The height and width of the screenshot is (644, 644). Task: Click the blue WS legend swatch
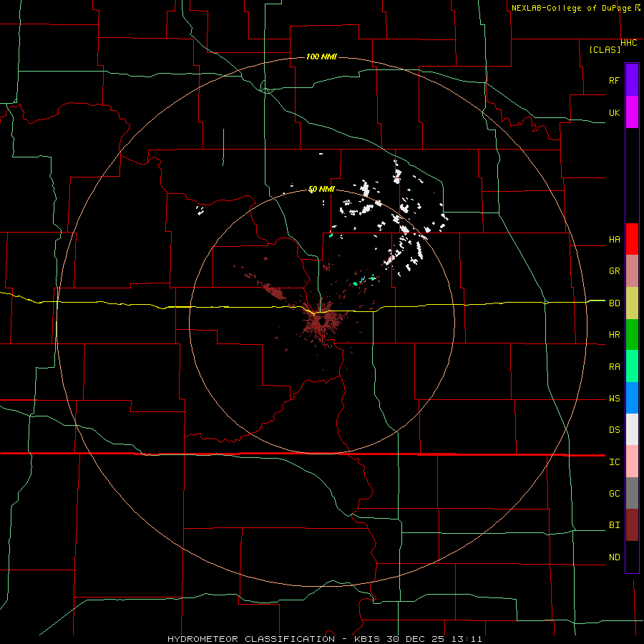632,398
